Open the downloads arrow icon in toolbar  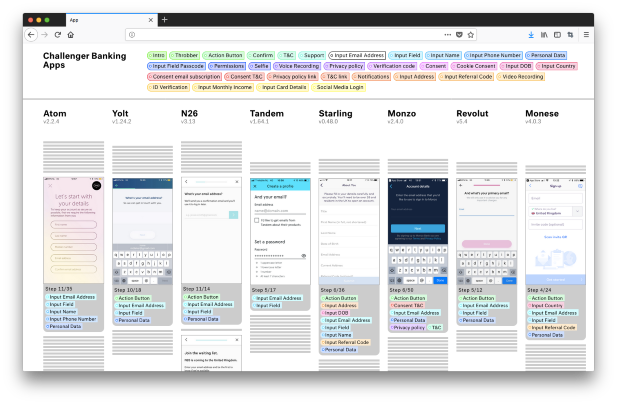click(531, 35)
